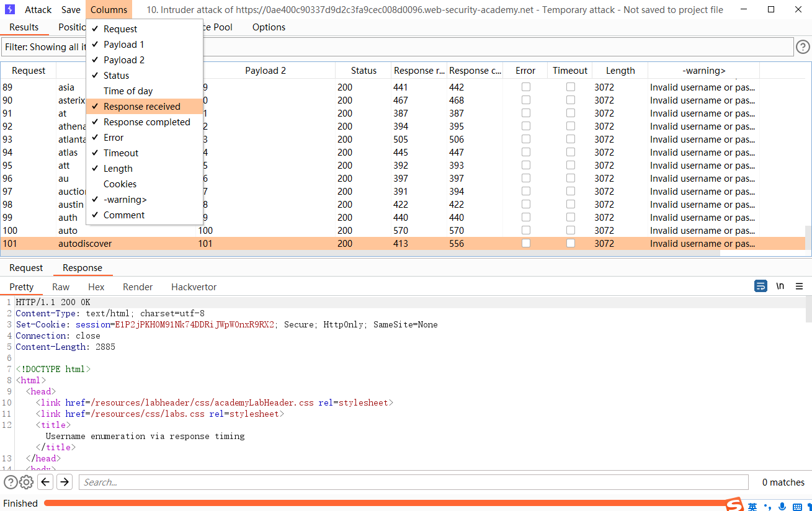Tick the Error checkbox for request 101
Screen dimensions: 812x511
click(526, 243)
